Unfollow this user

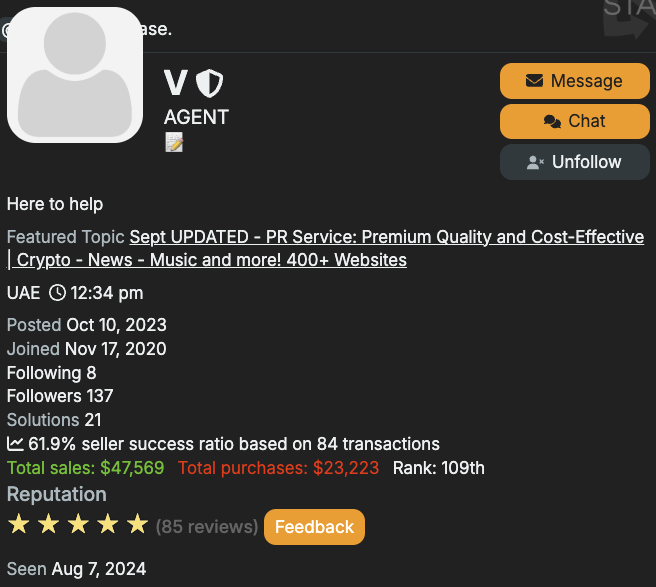click(575, 162)
